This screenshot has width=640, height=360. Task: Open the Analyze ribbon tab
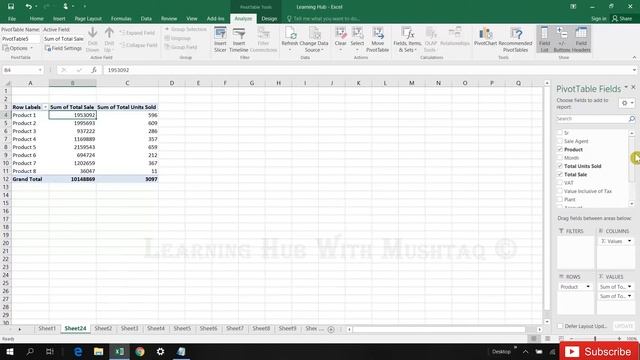pyautogui.click(x=243, y=18)
